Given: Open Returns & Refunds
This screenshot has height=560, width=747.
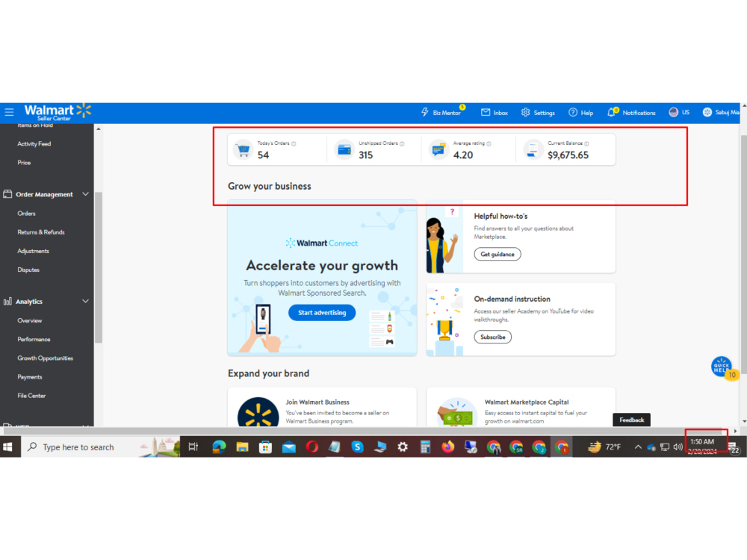Looking at the screenshot, I should click(x=41, y=232).
